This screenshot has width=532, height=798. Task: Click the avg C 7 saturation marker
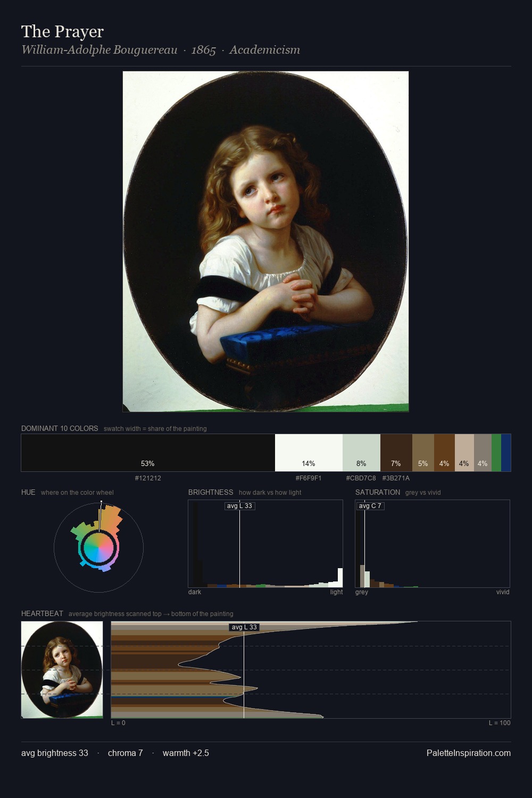point(370,506)
